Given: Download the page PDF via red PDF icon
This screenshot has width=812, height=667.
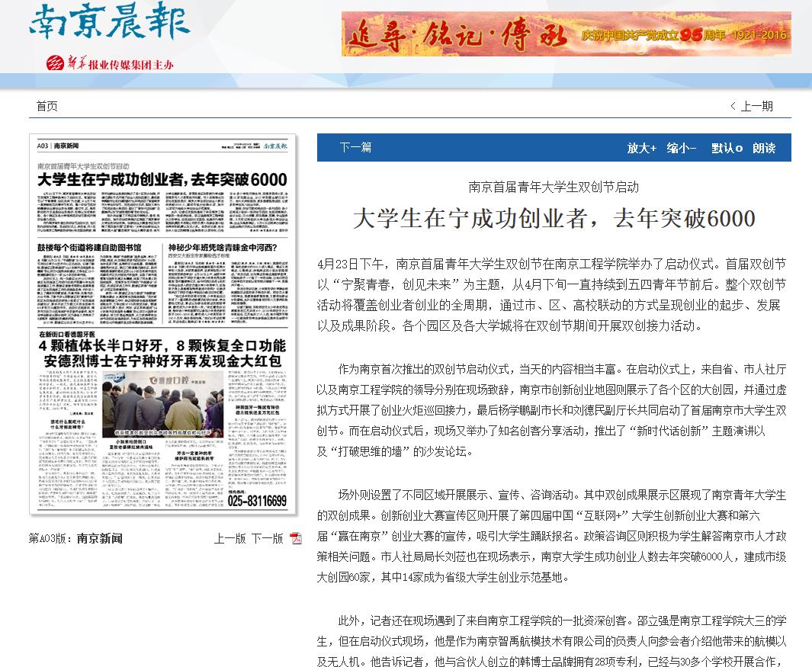Looking at the screenshot, I should (x=296, y=538).
